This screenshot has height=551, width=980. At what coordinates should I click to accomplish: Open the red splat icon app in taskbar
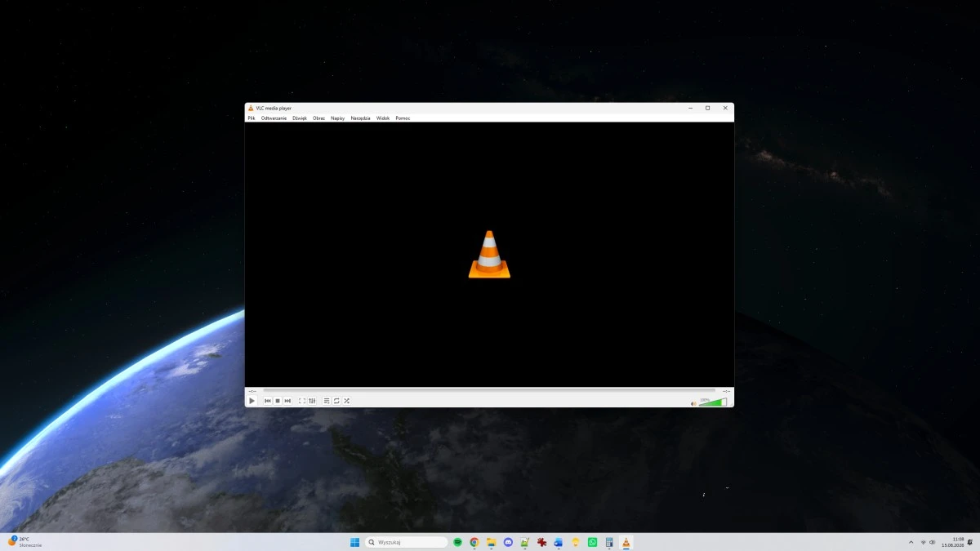[541, 542]
